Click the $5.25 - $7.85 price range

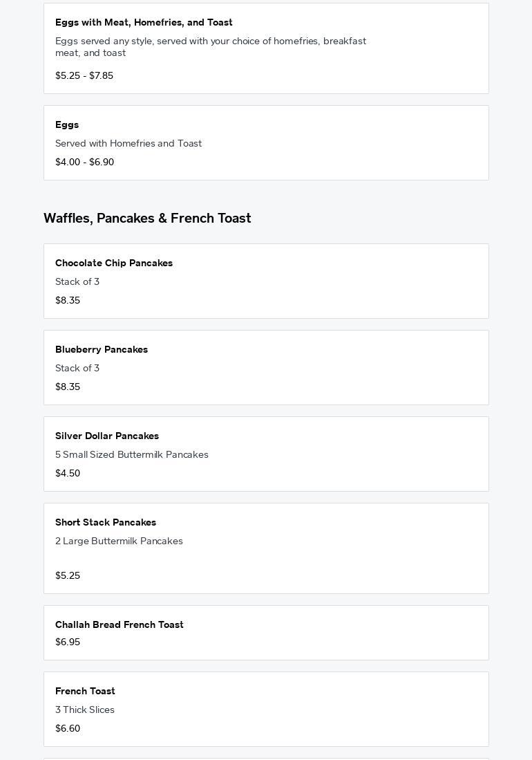tap(84, 75)
